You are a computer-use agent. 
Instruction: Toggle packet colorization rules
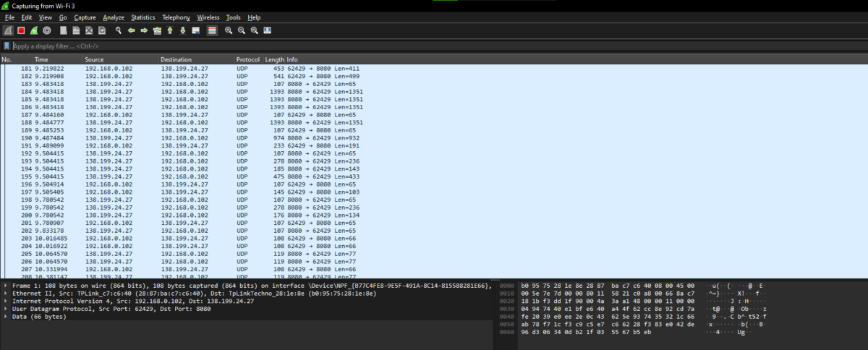point(212,30)
